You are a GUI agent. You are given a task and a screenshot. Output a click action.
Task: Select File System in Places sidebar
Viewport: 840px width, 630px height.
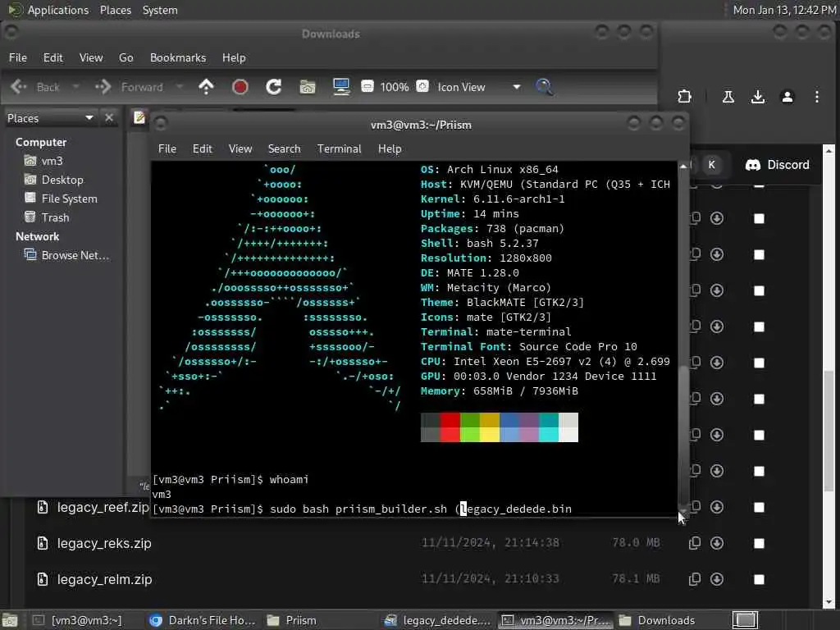61,199
